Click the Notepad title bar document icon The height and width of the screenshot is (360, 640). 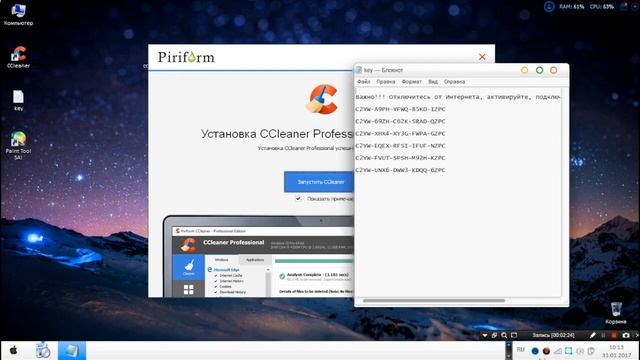click(x=358, y=70)
